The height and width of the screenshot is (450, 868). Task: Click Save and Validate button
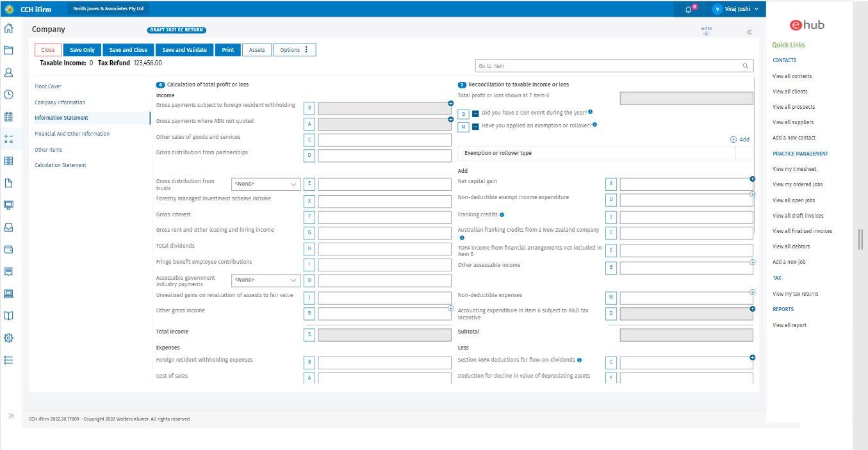point(184,50)
